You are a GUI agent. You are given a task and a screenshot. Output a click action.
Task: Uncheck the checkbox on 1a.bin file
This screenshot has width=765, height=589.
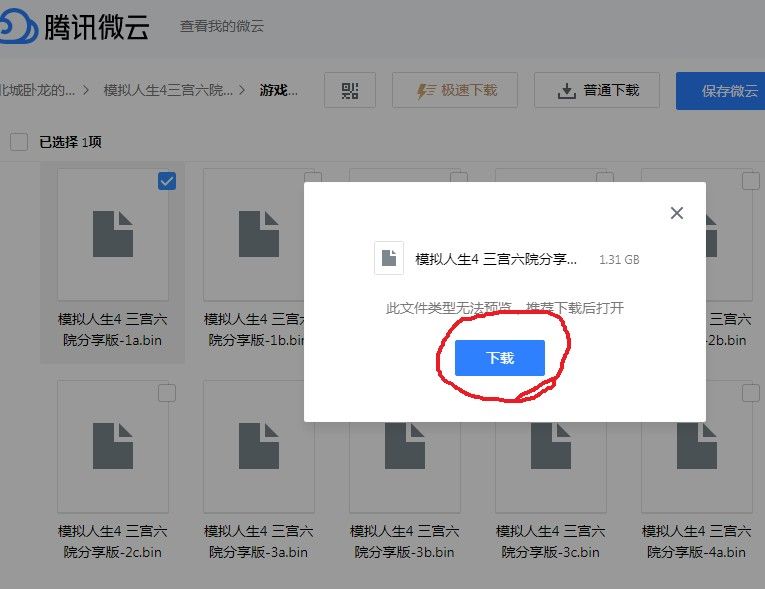click(x=167, y=181)
